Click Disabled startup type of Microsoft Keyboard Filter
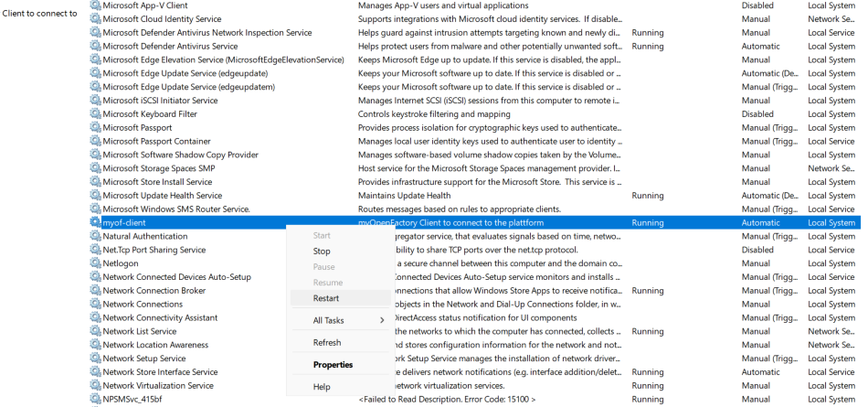 pos(757,114)
